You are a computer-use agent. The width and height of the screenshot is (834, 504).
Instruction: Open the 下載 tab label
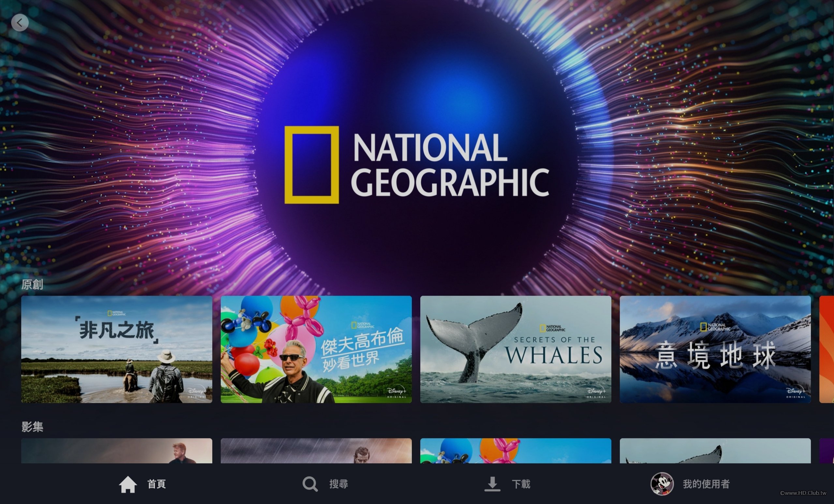521,484
